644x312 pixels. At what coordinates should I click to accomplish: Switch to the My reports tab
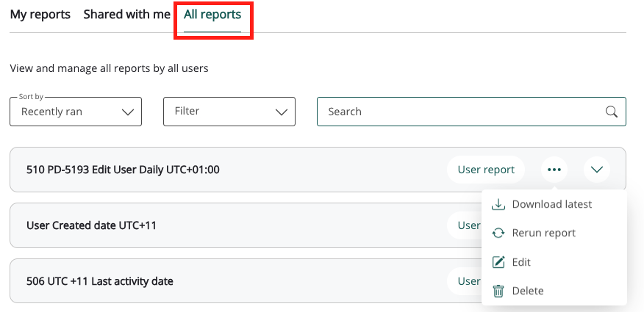coord(40,15)
